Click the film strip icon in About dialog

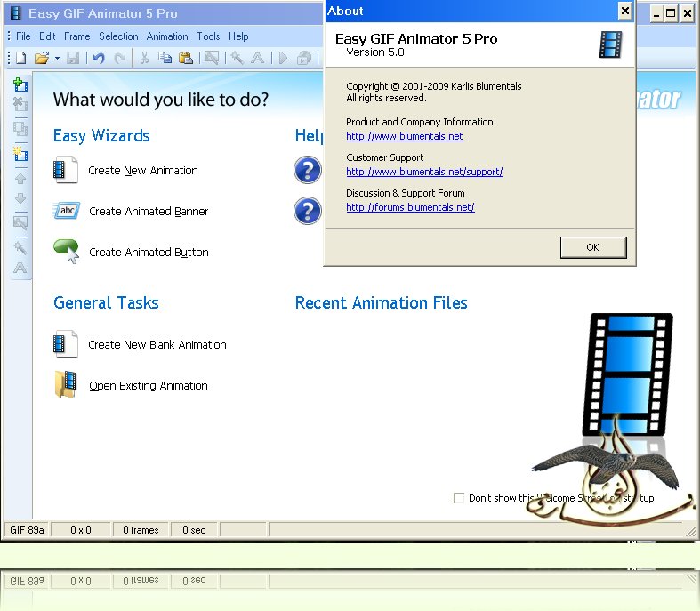611,44
